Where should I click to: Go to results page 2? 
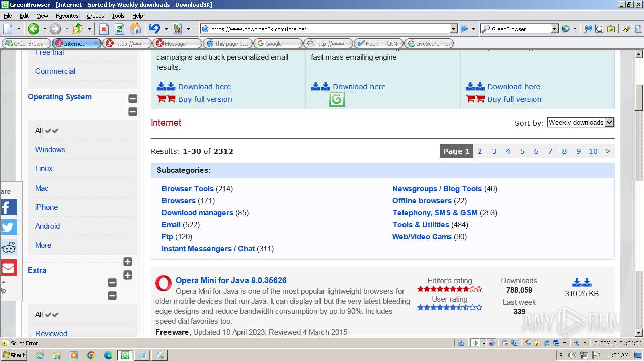480,151
